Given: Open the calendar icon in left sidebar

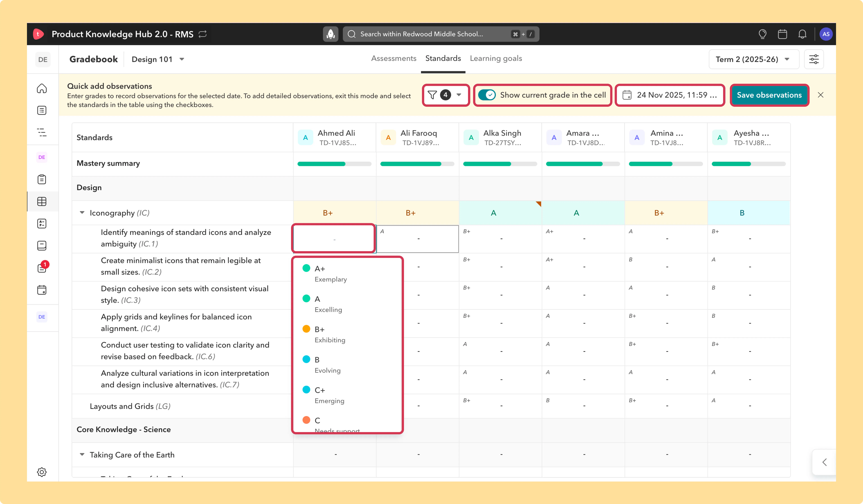Looking at the screenshot, I should [x=42, y=290].
